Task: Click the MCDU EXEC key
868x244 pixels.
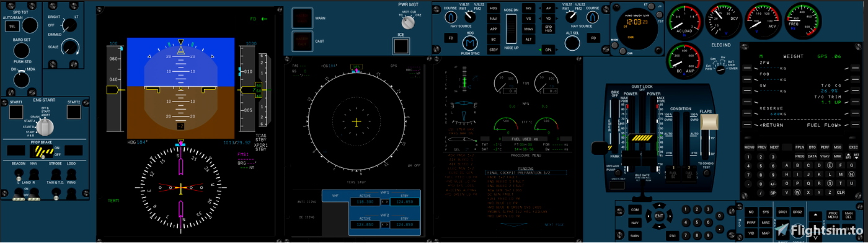Action: click(854, 147)
